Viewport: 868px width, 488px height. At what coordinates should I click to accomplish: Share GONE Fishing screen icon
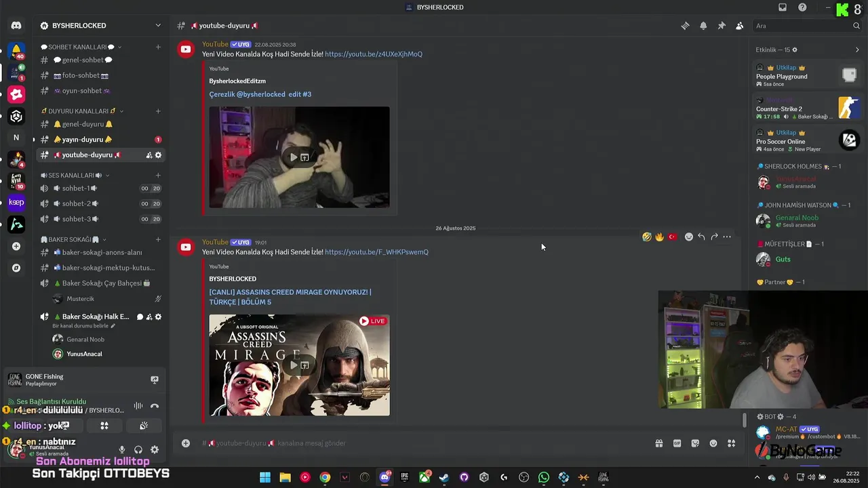[x=155, y=380]
